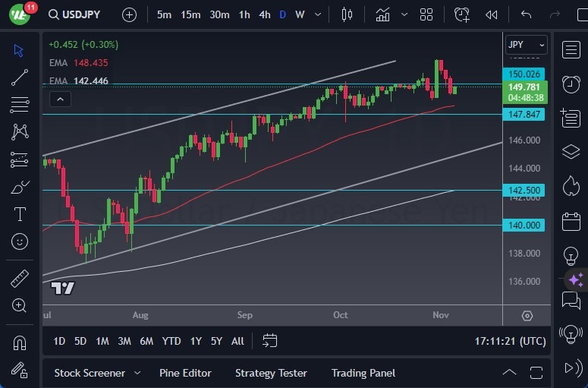The height and width of the screenshot is (388, 588).
Task: Click the All date range button
Action: point(237,341)
